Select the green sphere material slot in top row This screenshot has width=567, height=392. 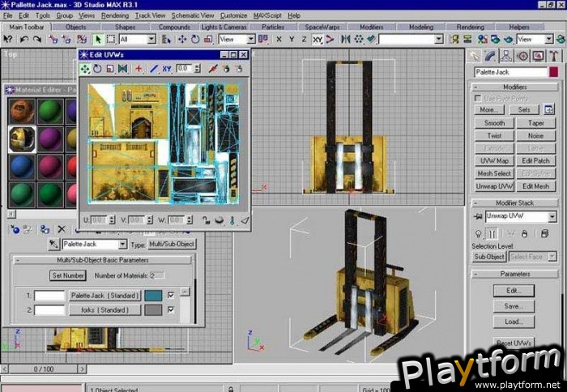point(50,112)
